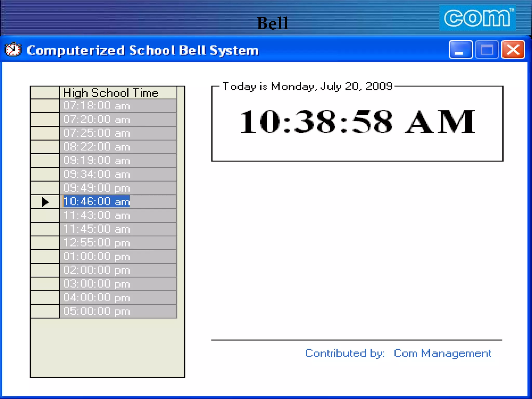Select the 04:00:00 pm bell time
The width and height of the screenshot is (532, 399).
tap(118, 298)
